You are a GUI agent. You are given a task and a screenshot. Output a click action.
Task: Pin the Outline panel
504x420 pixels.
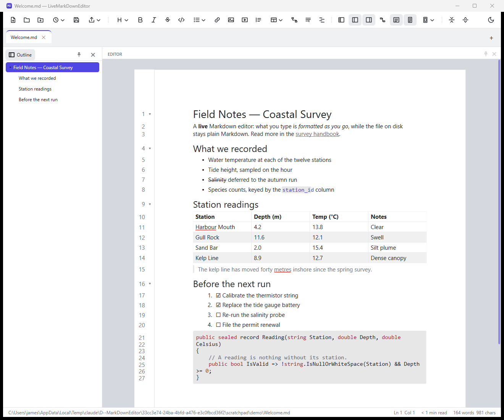[79, 55]
